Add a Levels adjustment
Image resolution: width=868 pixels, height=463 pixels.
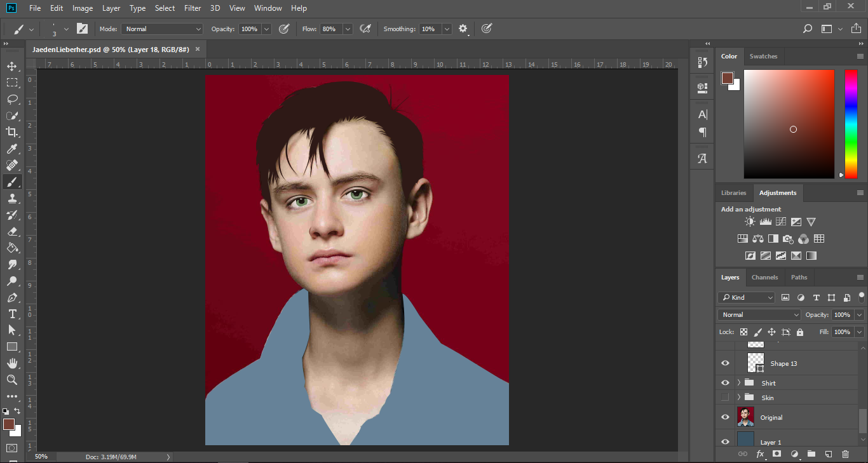[x=766, y=222]
